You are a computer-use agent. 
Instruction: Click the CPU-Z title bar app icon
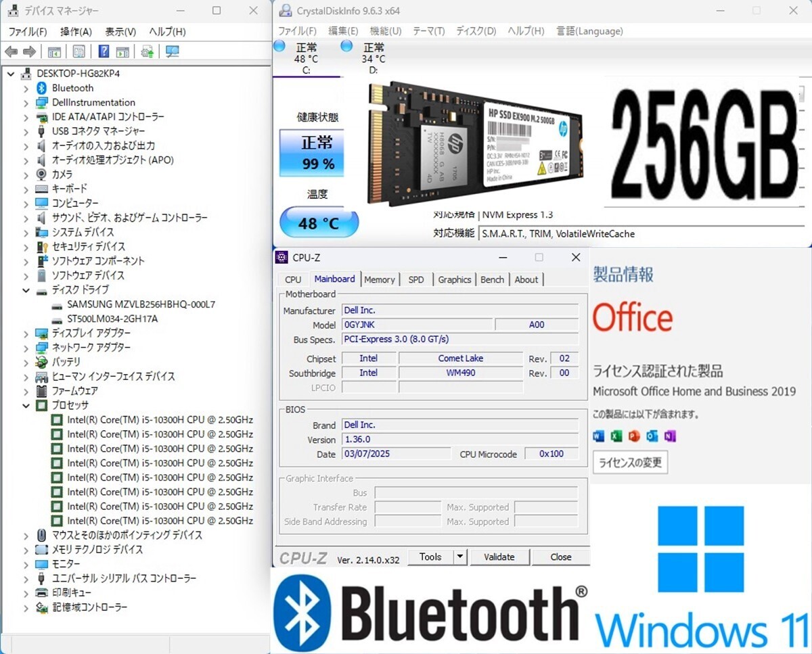click(281, 257)
